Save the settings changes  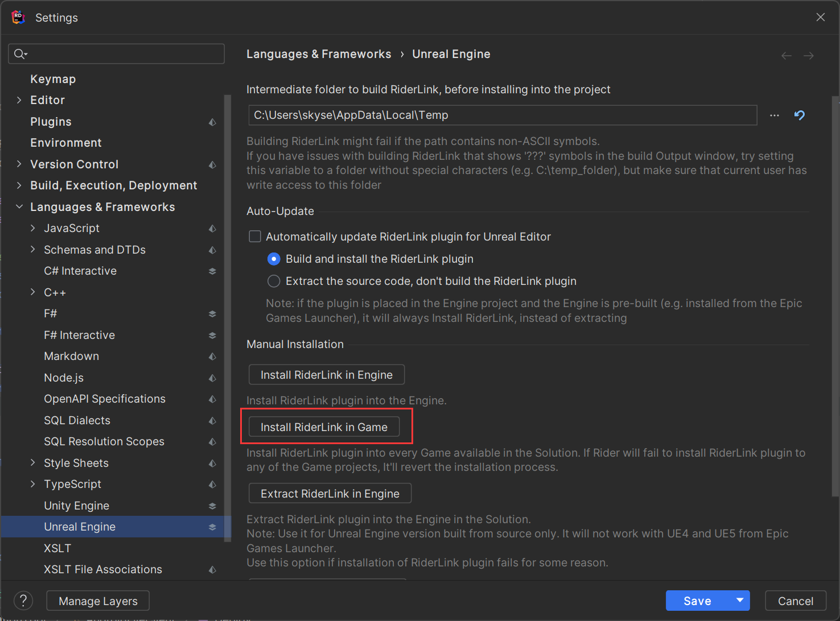pyautogui.click(x=698, y=601)
